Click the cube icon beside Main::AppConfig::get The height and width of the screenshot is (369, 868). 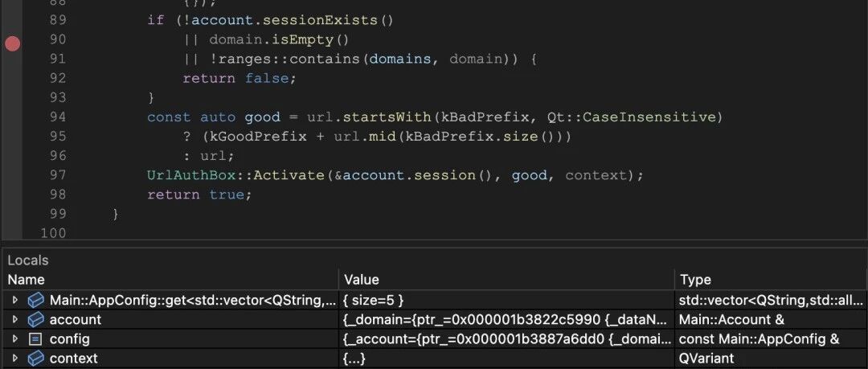pos(35,301)
